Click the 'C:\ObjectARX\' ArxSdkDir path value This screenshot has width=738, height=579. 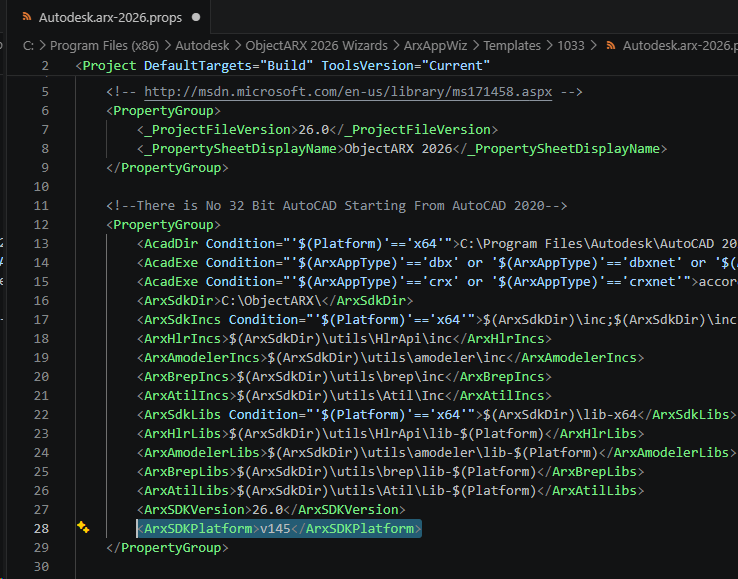(272, 300)
